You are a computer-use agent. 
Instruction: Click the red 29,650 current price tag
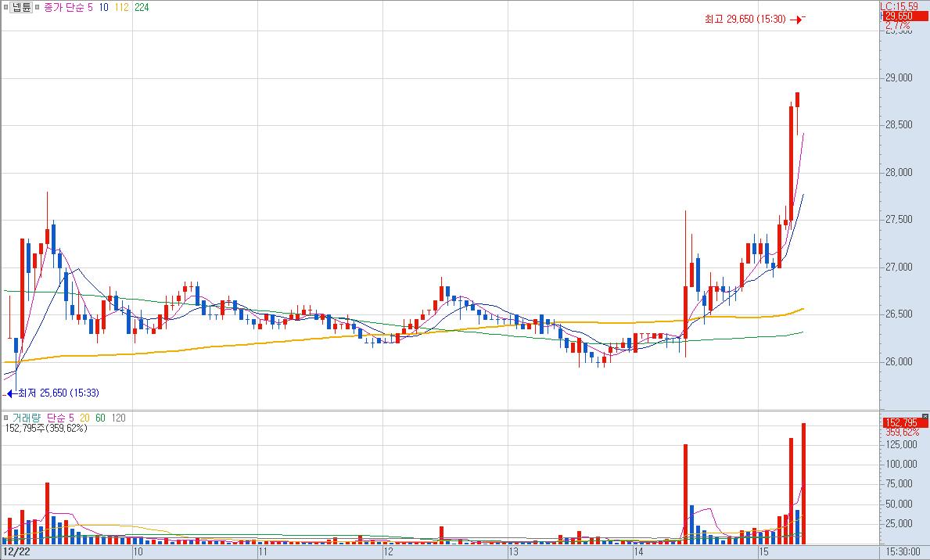pyautogui.click(x=904, y=16)
